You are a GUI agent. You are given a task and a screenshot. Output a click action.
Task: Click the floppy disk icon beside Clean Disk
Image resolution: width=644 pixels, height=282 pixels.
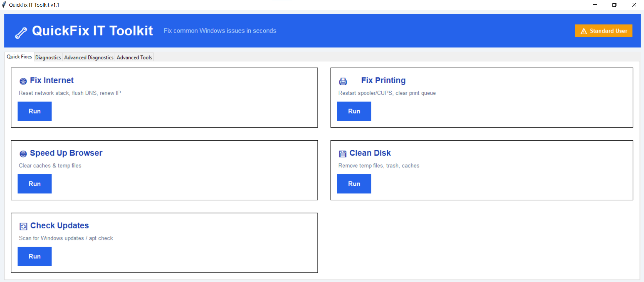(343, 154)
